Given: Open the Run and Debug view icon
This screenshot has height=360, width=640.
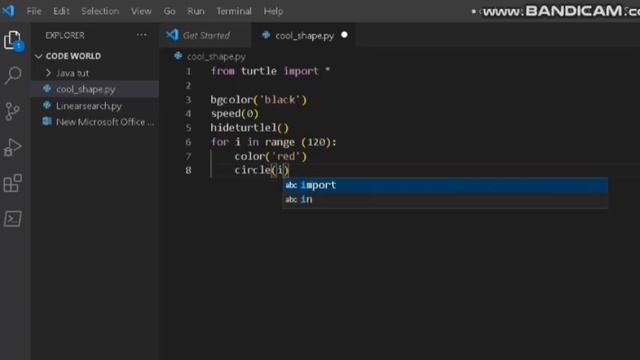Looking at the screenshot, I should (x=13, y=147).
